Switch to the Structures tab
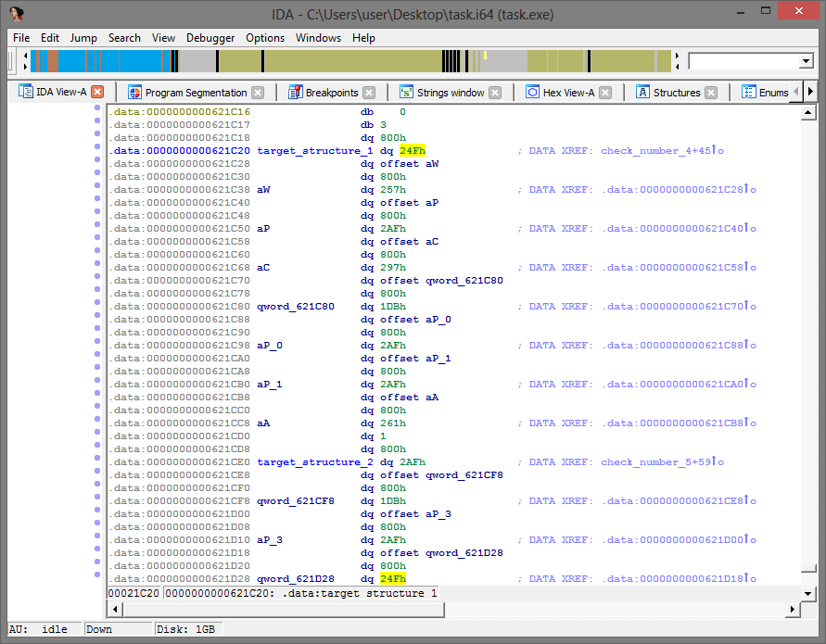Screen dimensions: 826x644 point(676,93)
